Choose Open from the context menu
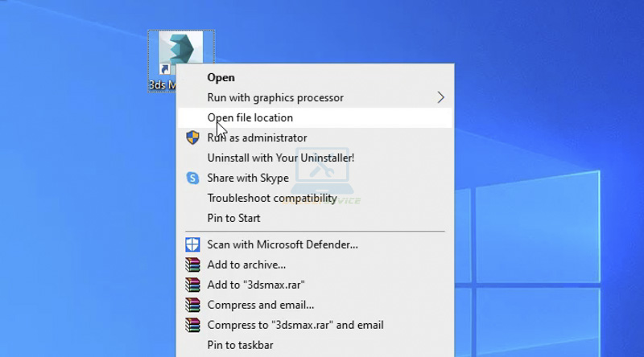Image resolution: width=644 pixels, height=357 pixels. tap(221, 77)
